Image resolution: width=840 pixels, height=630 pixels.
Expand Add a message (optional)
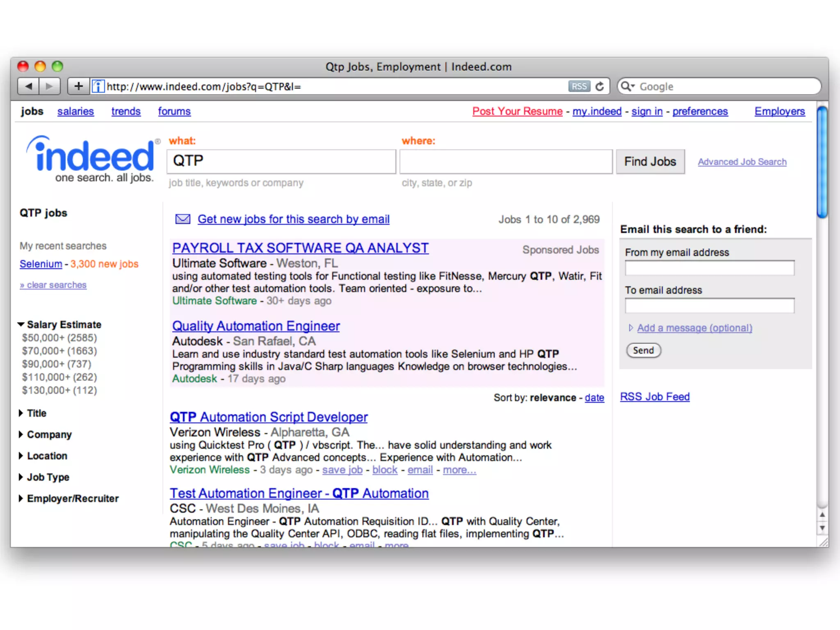(x=694, y=328)
